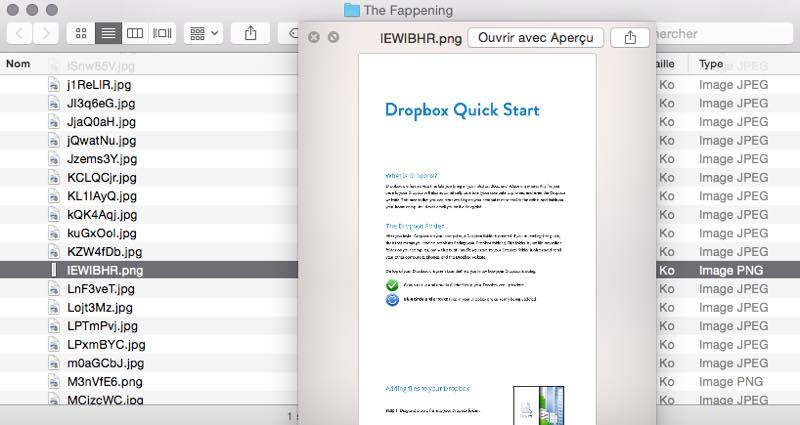
Task: Select file kuGxOol.jpg
Action: (102, 233)
